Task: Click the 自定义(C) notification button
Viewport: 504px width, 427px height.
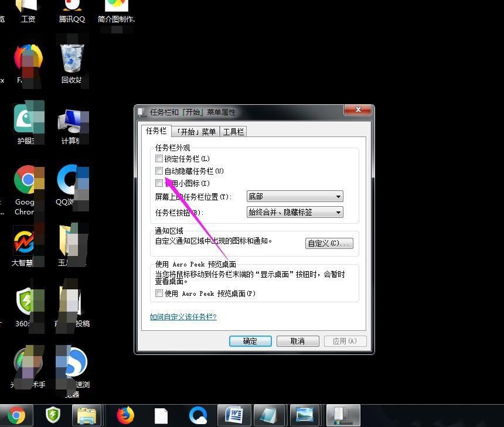Action: click(x=329, y=242)
